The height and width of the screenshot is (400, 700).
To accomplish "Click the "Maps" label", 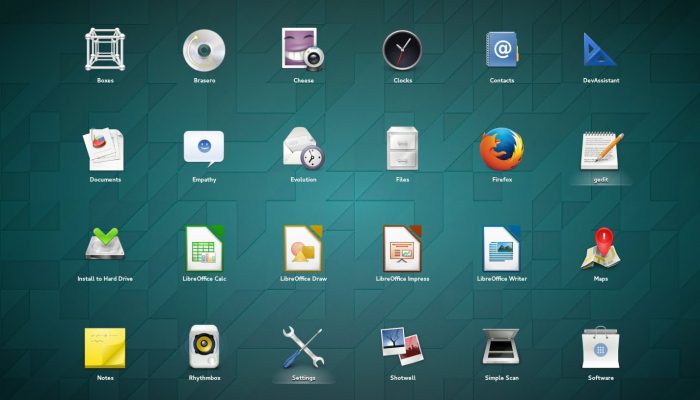I will click(x=601, y=279).
